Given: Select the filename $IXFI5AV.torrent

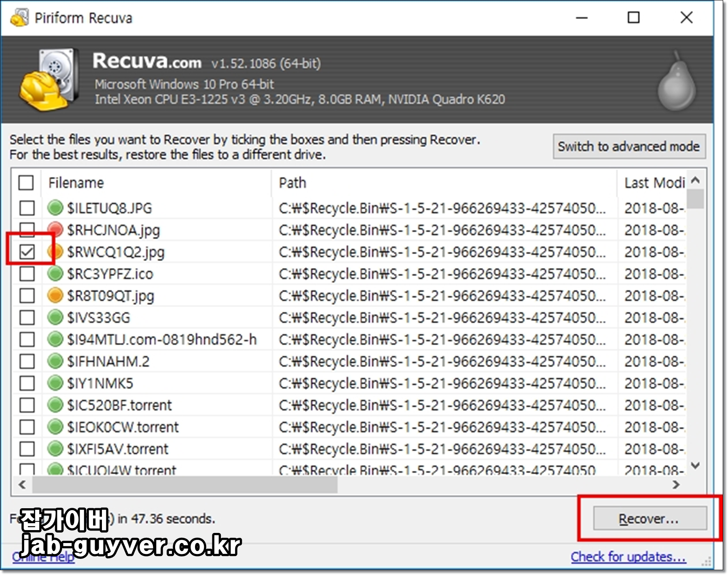Looking at the screenshot, I should coord(117,449).
